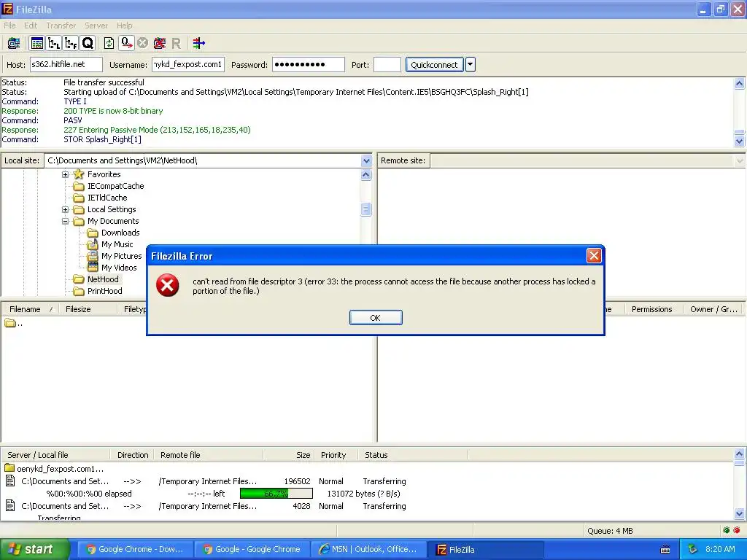The image size is (747, 560).
Task: Close the Filezilla Error dialog
Action: 594,256
